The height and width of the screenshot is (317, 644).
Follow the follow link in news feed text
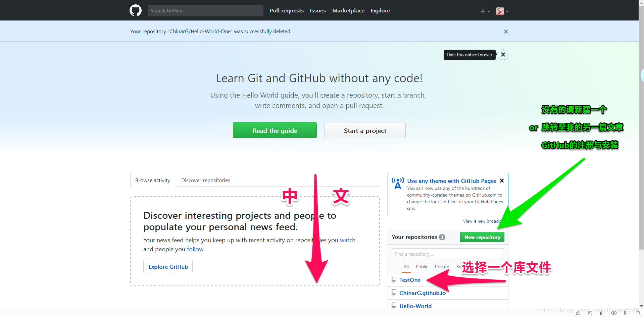[x=195, y=249]
